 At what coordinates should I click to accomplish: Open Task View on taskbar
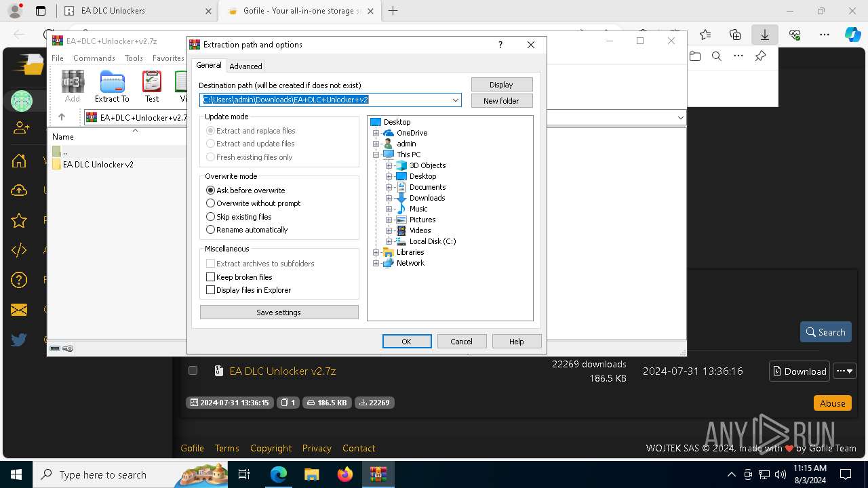point(245,474)
